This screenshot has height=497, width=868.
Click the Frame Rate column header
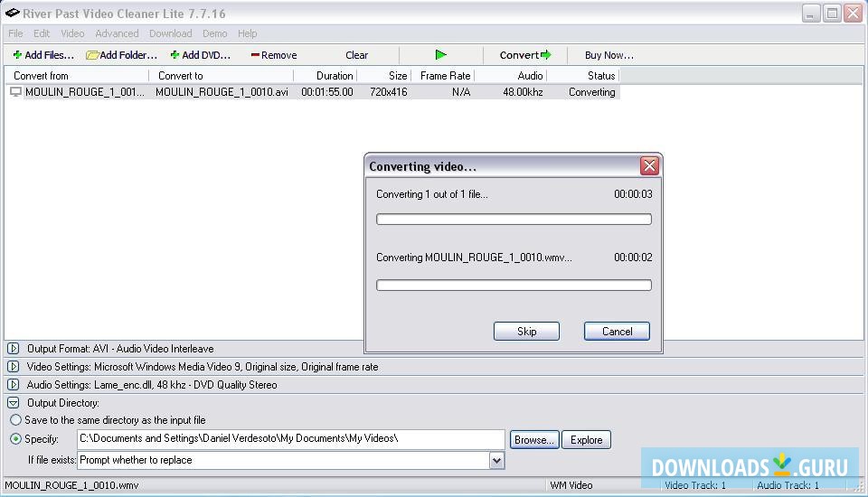coord(443,76)
